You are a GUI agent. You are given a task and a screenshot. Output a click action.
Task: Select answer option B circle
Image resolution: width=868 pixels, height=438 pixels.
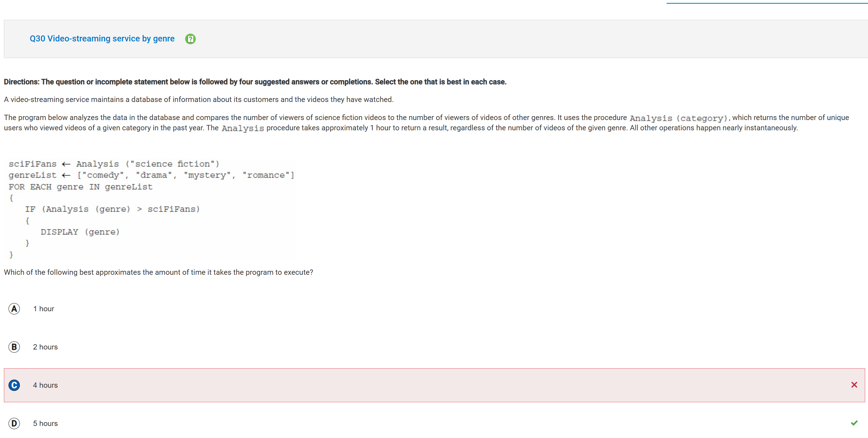click(x=14, y=347)
